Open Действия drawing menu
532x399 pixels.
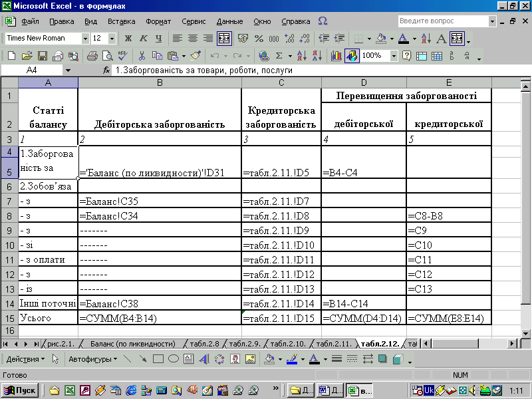pos(25,359)
